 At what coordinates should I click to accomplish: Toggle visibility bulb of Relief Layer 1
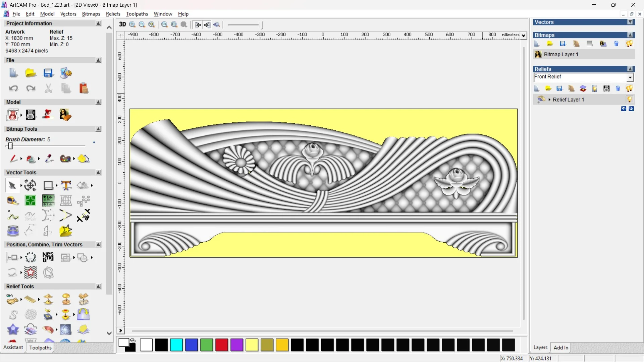(x=629, y=100)
